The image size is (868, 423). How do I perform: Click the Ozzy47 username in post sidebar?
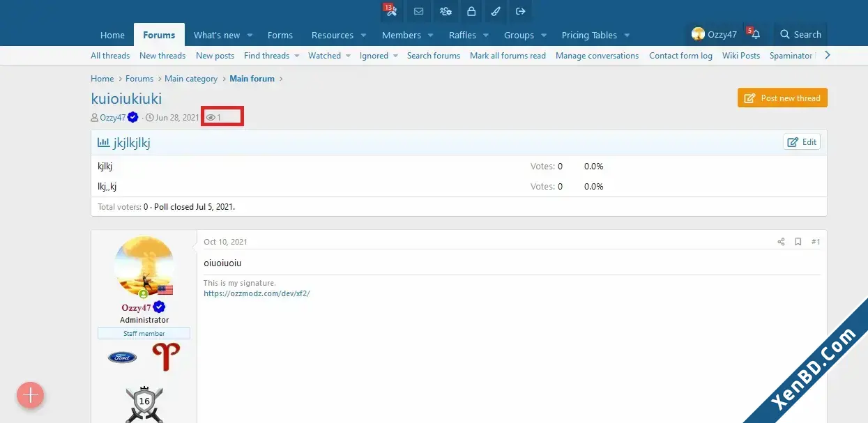point(136,308)
